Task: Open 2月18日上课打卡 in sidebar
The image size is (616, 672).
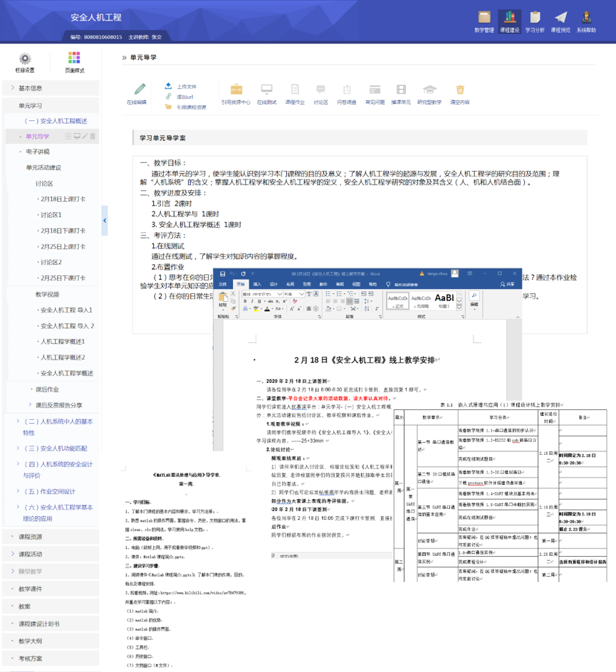Action: pos(63,199)
